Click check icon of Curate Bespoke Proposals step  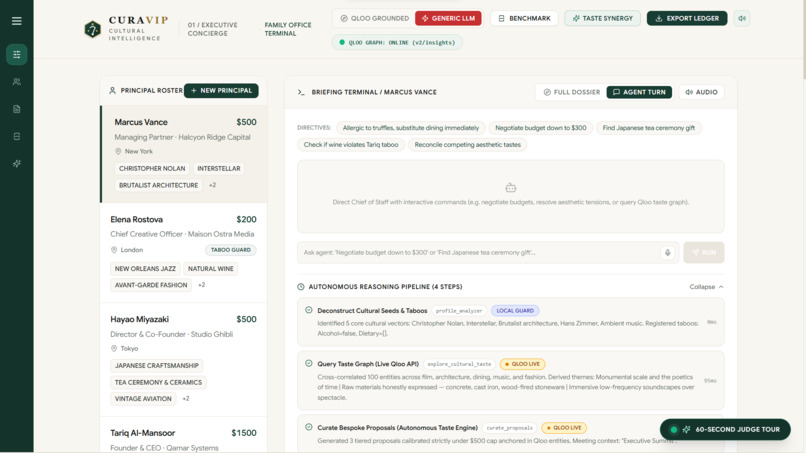(308, 427)
